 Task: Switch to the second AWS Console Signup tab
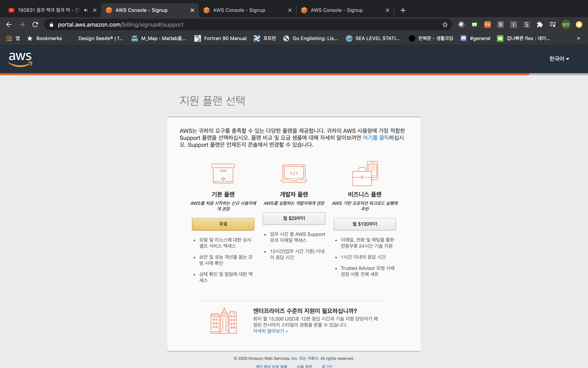coord(247,10)
